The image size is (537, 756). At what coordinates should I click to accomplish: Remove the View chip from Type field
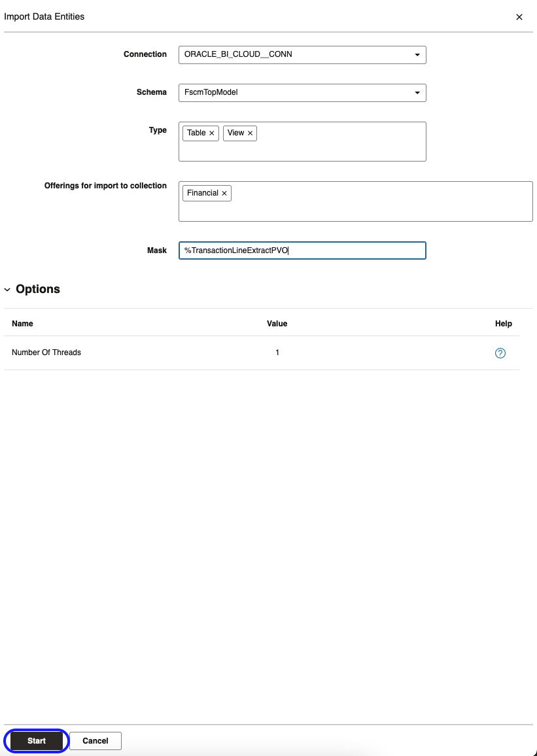point(249,133)
